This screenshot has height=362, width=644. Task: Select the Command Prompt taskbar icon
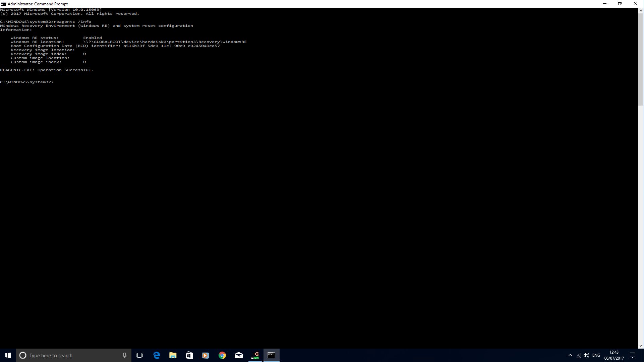[272, 355]
